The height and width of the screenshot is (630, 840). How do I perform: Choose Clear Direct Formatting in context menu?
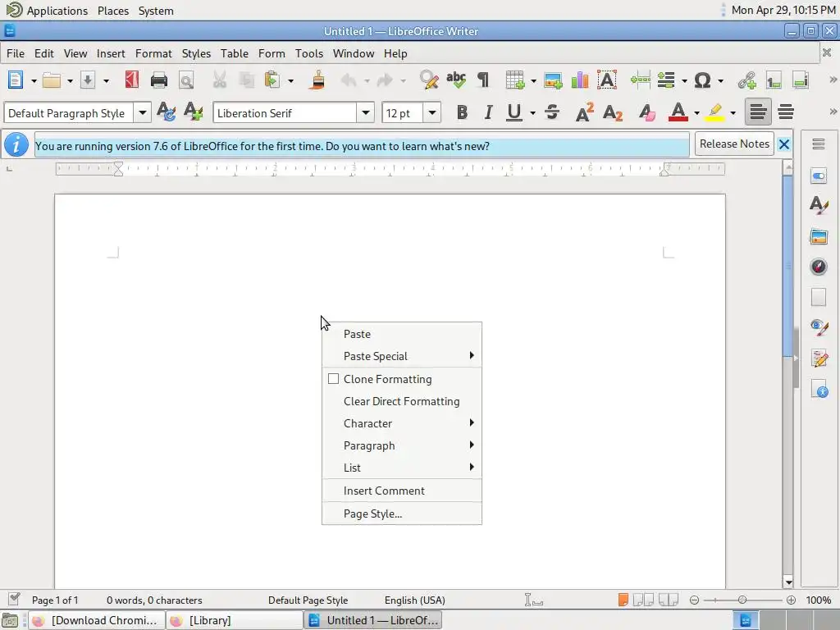402,401
